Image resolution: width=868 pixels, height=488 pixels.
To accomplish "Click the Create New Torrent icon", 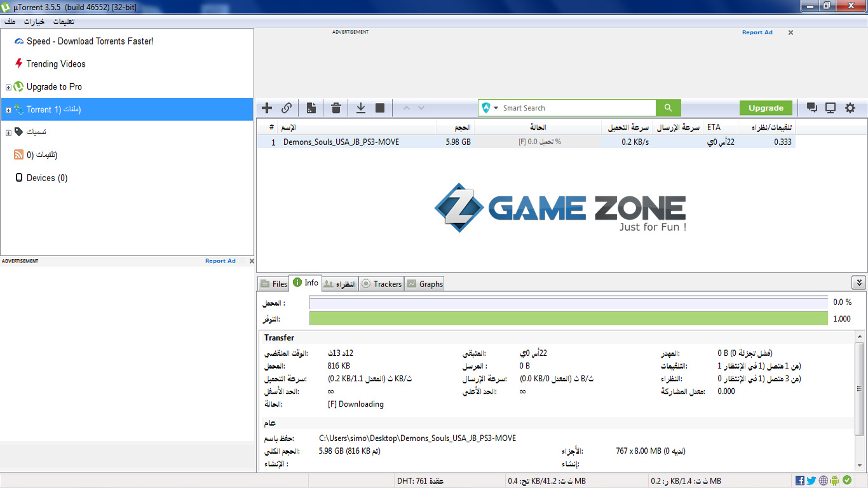I will 311,108.
